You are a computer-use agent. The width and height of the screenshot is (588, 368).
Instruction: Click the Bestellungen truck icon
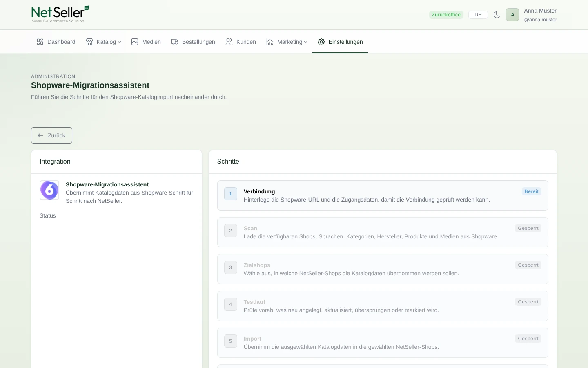[x=175, y=42]
